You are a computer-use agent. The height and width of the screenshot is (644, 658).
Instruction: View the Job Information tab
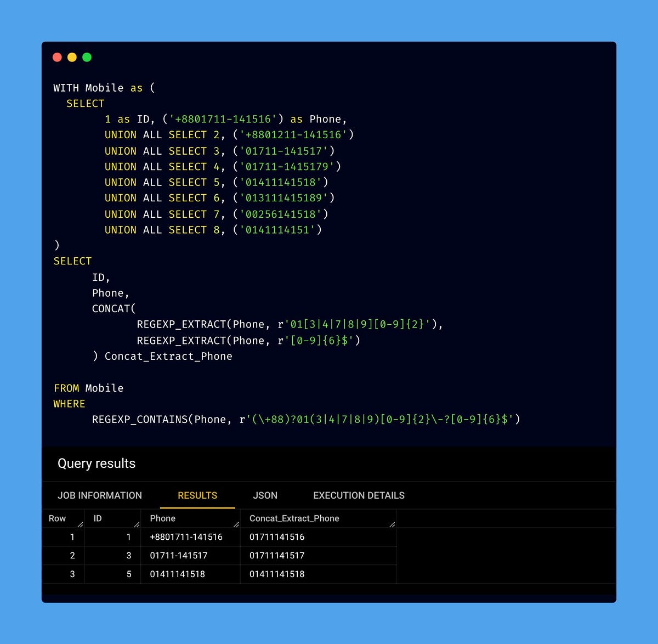[100, 495]
